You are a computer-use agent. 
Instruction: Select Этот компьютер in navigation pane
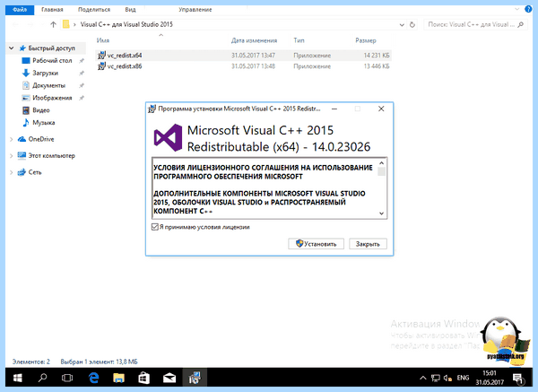coord(51,156)
